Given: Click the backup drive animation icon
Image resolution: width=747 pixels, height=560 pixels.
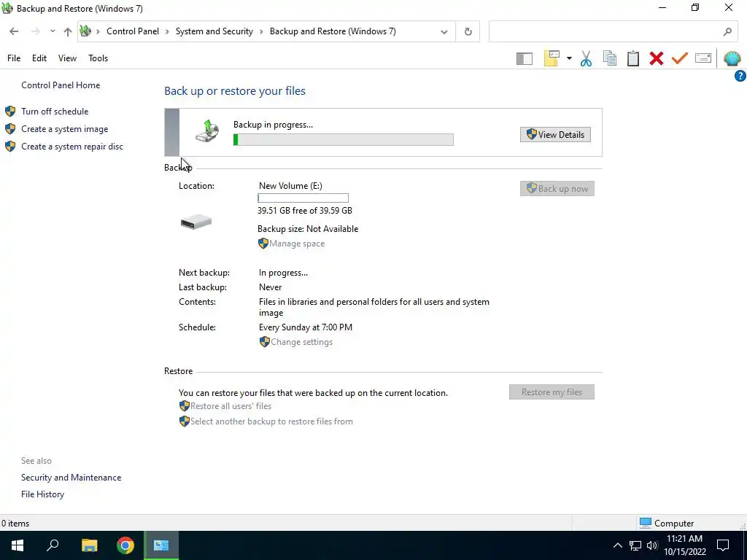Looking at the screenshot, I should tap(207, 131).
